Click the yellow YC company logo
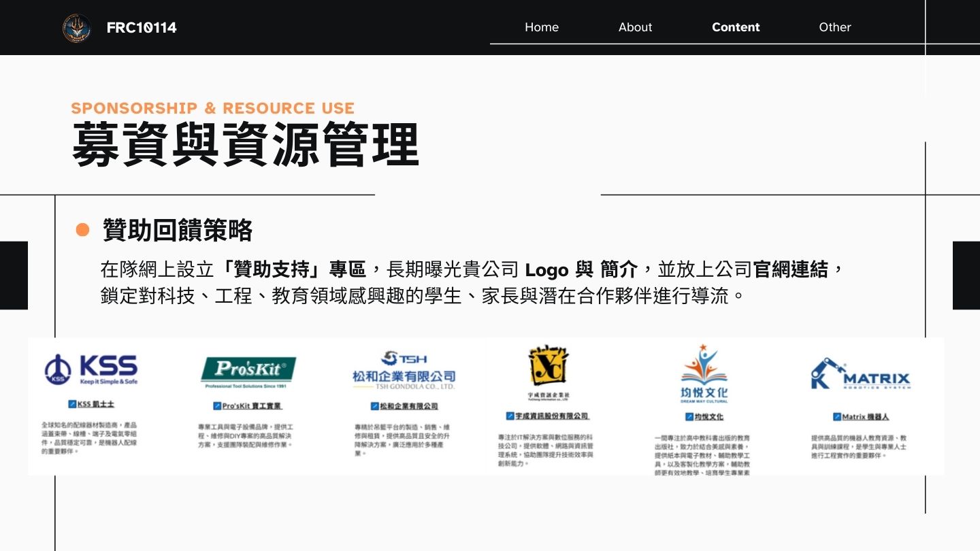The height and width of the screenshot is (551, 980). pos(549,367)
